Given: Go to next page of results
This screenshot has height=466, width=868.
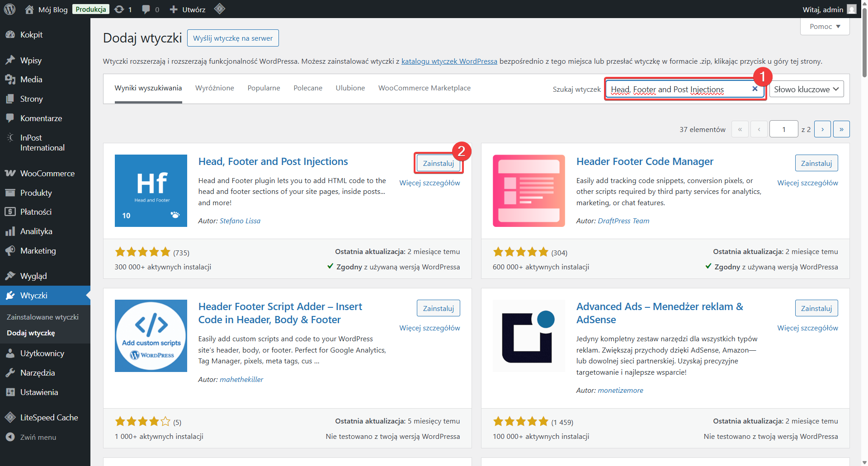Looking at the screenshot, I should click(x=822, y=129).
